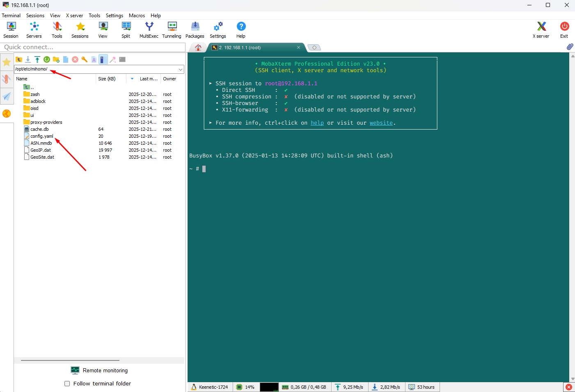Image resolution: width=575 pixels, height=392 pixels.
Task: Create a new folder on the server
Action: pos(56,59)
